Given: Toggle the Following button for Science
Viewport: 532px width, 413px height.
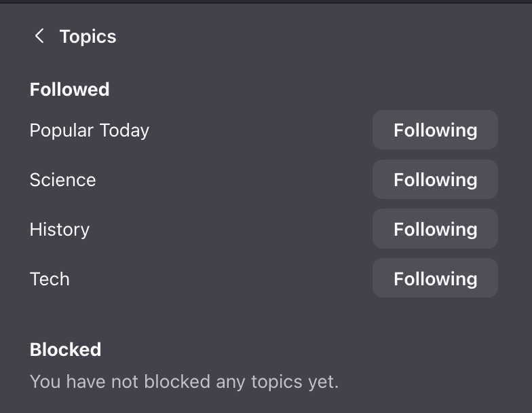Looking at the screenshot, I should [435, 180].
